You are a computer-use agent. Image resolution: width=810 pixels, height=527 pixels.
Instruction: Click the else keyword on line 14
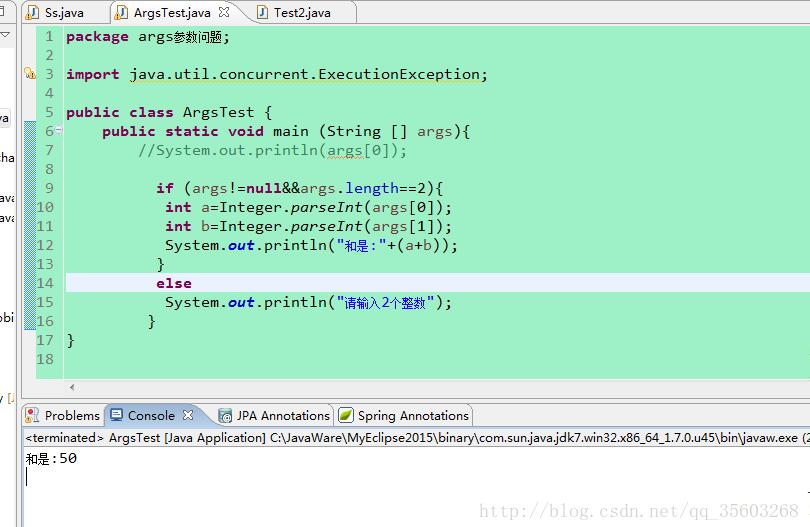(x=174, y=283)
